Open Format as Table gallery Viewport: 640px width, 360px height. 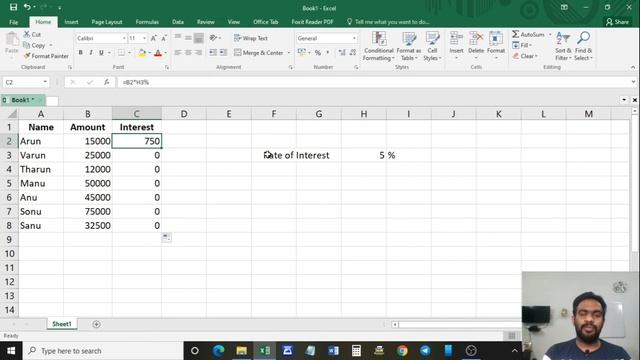coord(409,46)
